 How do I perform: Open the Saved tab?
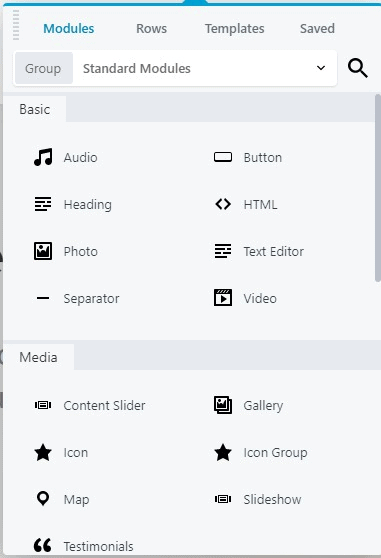click(317, 28)
